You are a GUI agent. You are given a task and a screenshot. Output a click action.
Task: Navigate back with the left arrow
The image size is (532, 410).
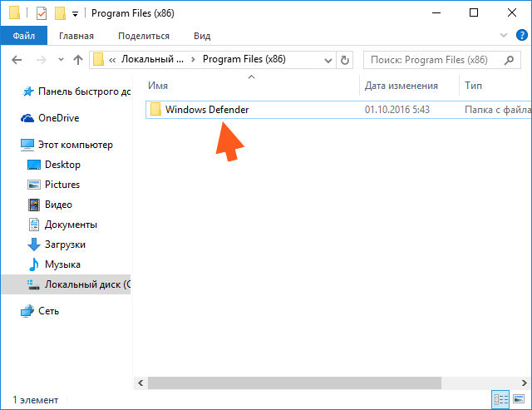[x=17, y=60]
